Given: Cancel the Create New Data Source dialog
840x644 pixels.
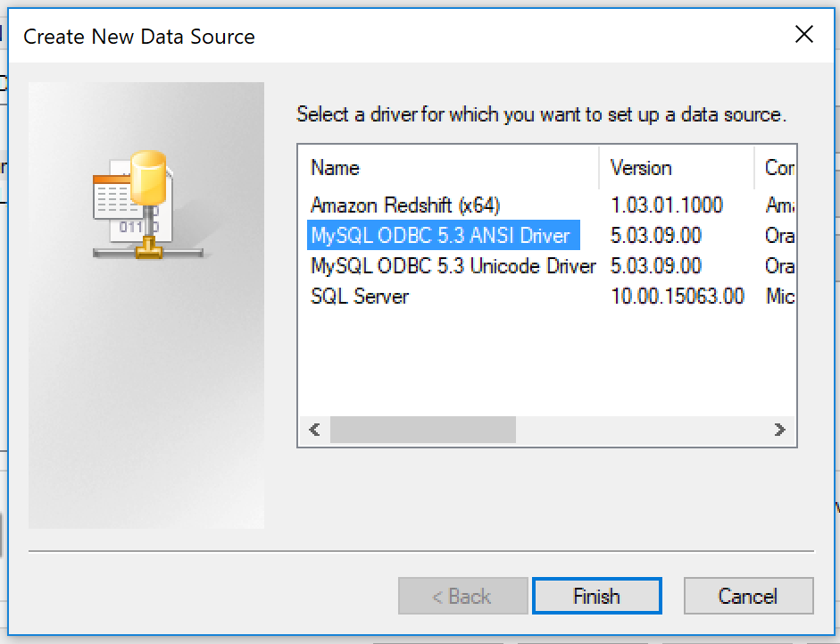Looking at the screenshot, I should click(x=748, y=596).
